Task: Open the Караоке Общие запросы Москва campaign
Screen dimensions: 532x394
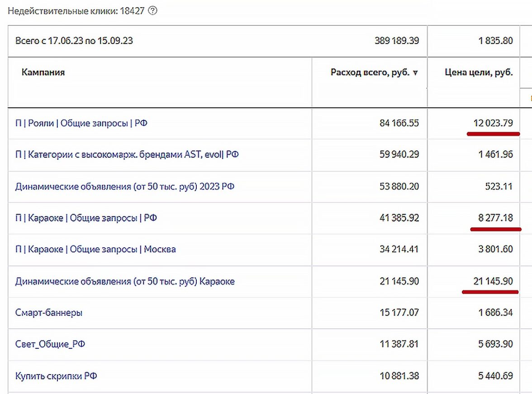Action: pos(95,250)
